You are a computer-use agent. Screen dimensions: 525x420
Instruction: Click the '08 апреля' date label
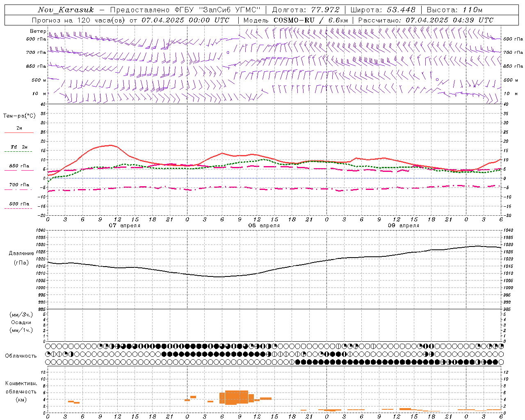[264, 226]
